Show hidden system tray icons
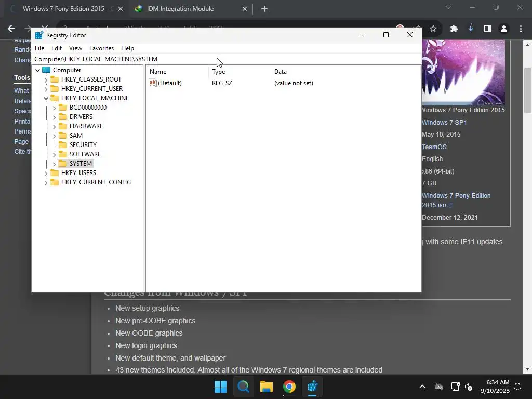Screen dimensions: 532x399 click(422, 387)
